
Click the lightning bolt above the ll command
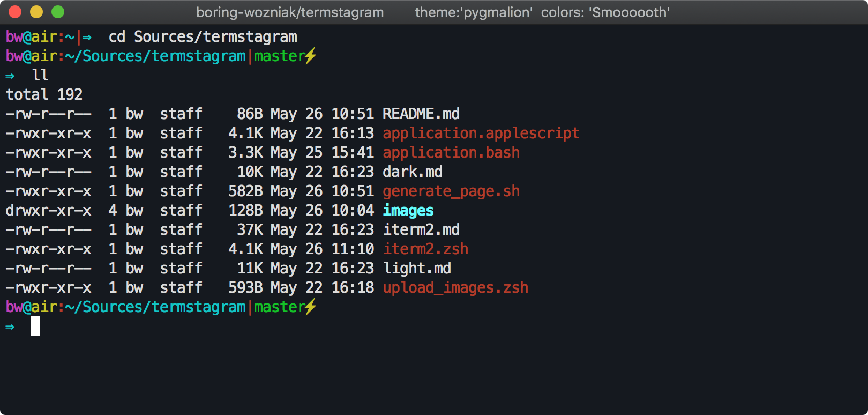(311, 56)
